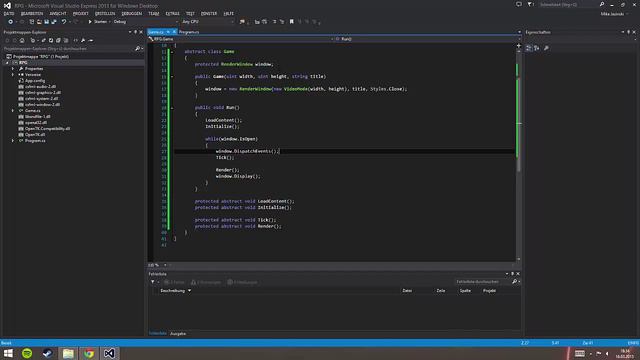Click the Starten debug button
Screen dimensions: 640x360
tap(98, 22)
